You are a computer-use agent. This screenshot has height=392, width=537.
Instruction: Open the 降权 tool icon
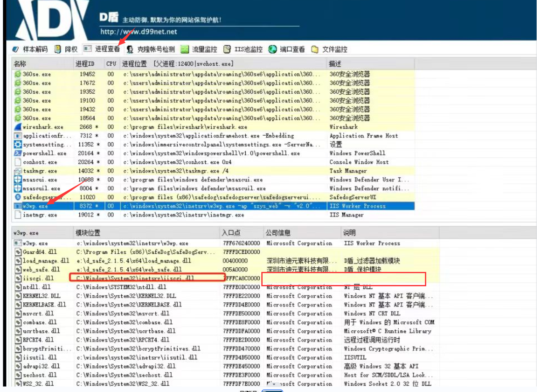click(58, 49)
